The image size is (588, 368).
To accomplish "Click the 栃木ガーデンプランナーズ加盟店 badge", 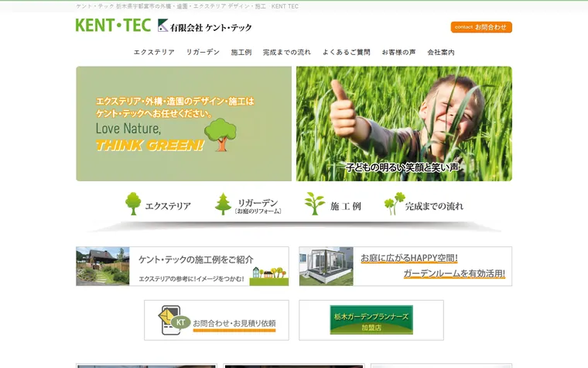I will coord(371,320).
